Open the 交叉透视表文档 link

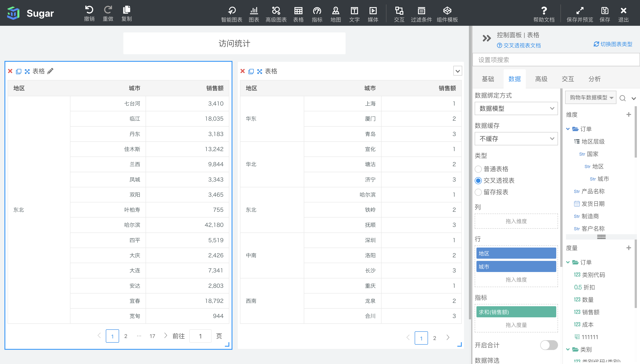pos(519,46)
